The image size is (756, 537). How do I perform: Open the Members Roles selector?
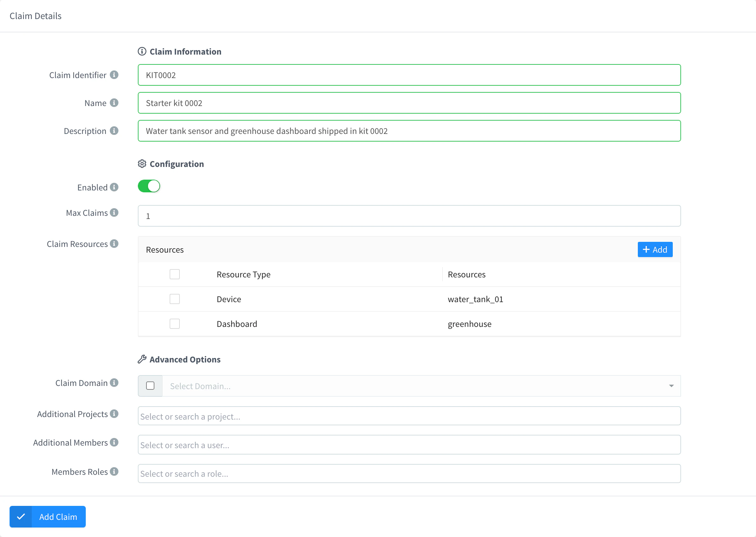click(x=409, y=474)
